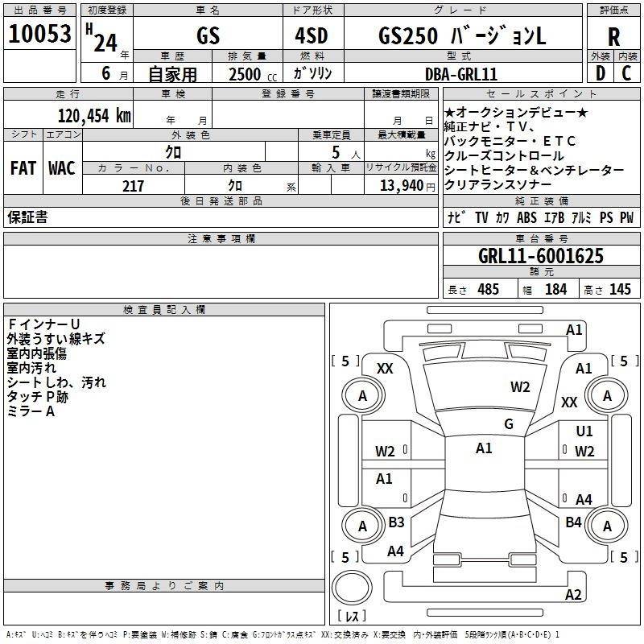The image size is (644, 644).
Task: Click the B4 mark on the diagram
Action: pos(573,522)
